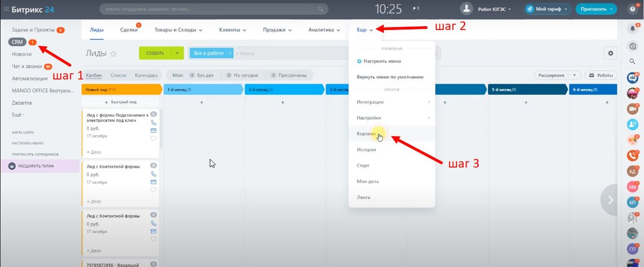Screen dimensions: 644x267
Task: Click the kanban settings gear icon
Action: click(610, 53)
